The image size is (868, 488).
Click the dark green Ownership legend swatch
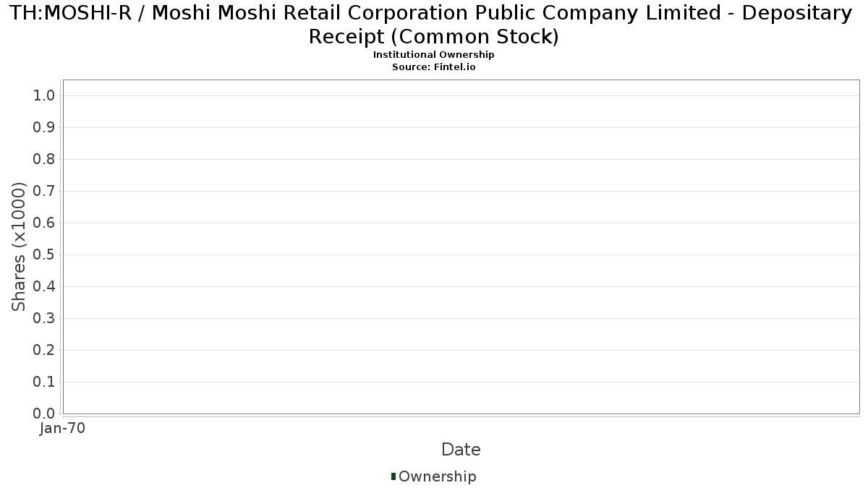click(x=393, y=476)
